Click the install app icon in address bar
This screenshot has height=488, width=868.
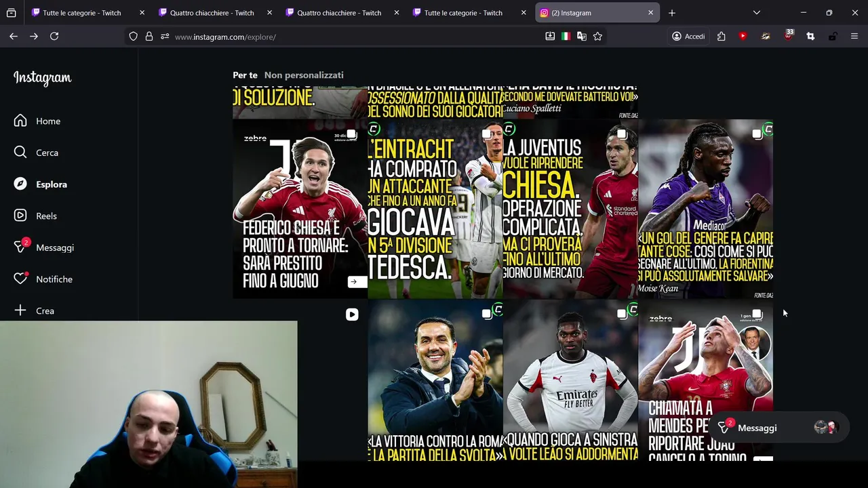(x=550, y=37)
